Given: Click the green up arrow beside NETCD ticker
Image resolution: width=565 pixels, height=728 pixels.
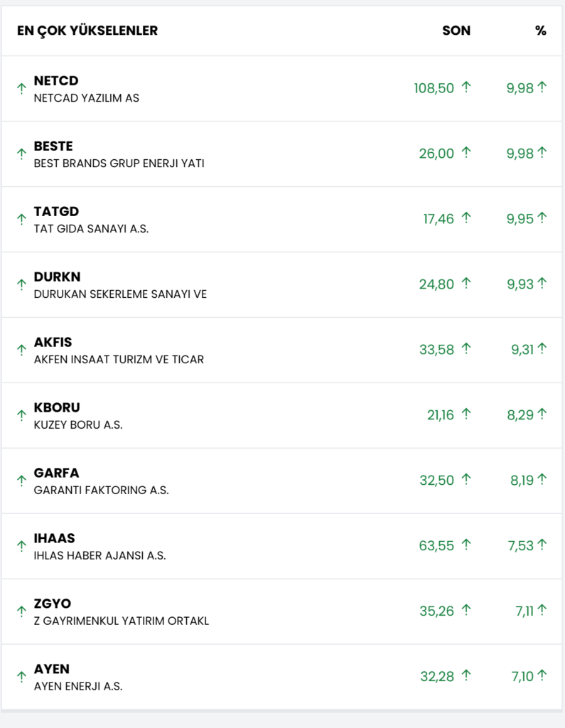Looking at the screenshot, I should point(21,89).
